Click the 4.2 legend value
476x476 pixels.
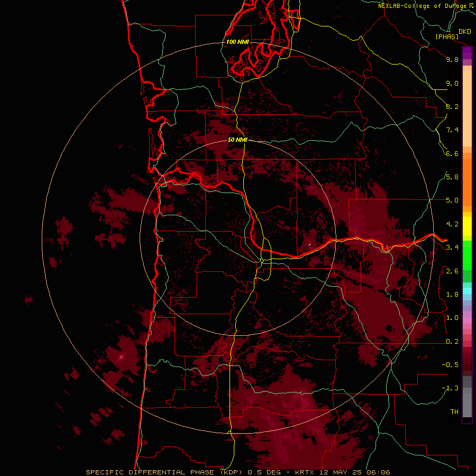pos(452,224)
